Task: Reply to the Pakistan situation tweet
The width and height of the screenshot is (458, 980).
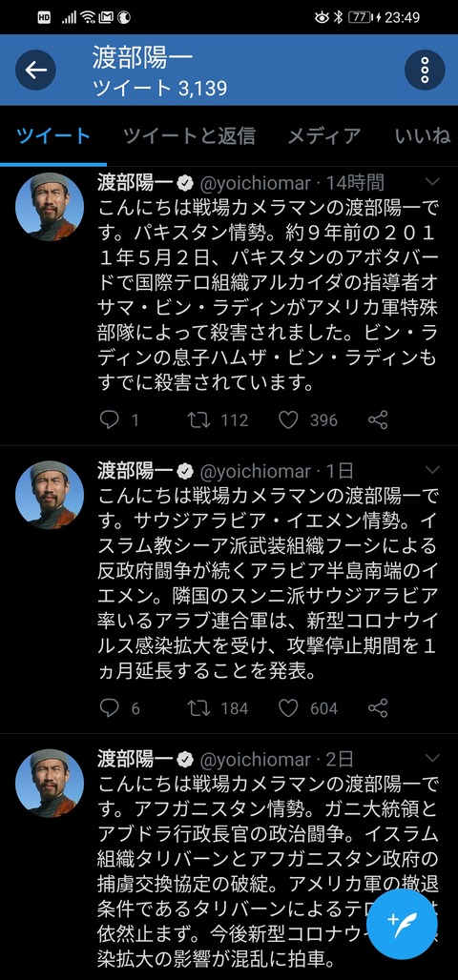Action: [x=110, y=420]
